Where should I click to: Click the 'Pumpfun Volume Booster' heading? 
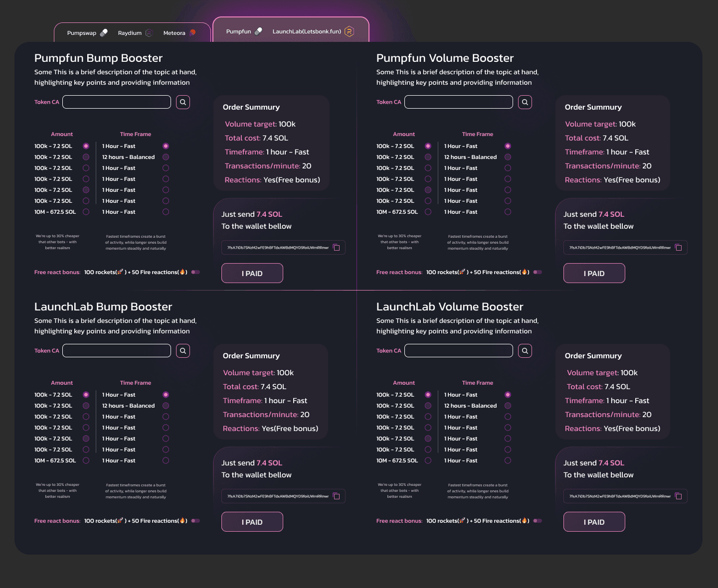tap(445, 58)
